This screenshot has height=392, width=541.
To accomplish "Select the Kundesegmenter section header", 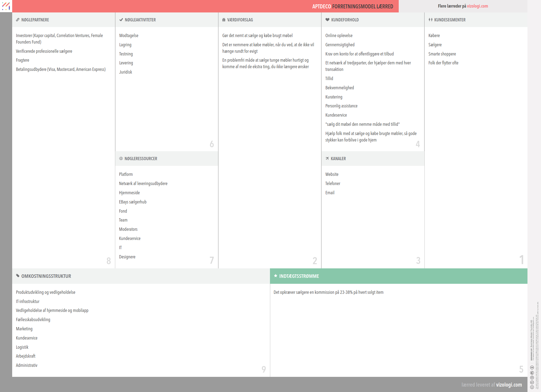I will (450, 20).
